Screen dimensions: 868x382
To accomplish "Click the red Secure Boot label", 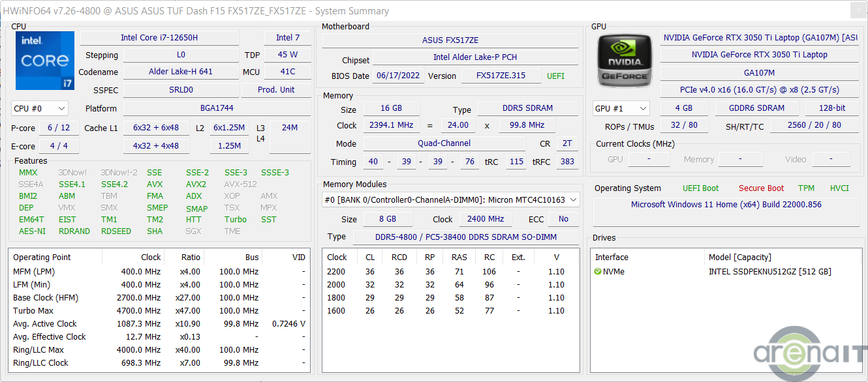I will 761,188.
